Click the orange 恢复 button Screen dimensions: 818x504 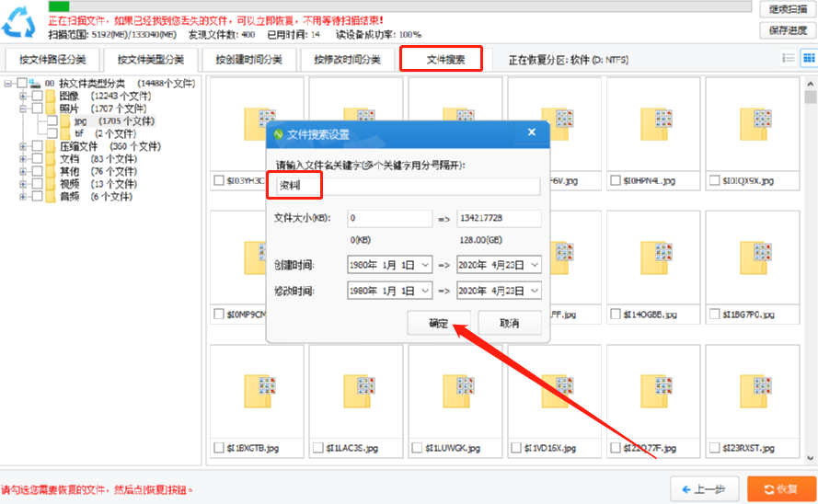coord(781,489)
